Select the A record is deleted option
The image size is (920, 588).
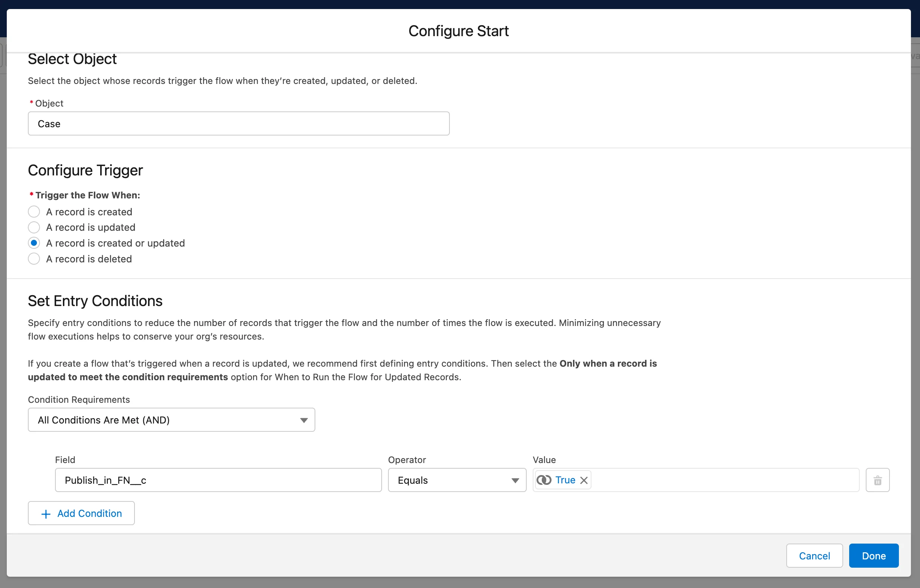(34, 259)
